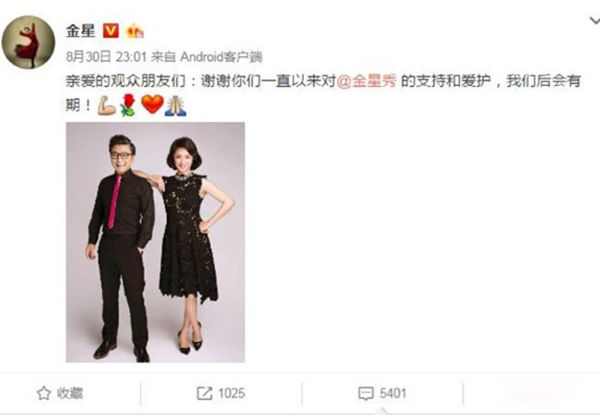Screen dimensions: 600x415
Task: Click the flexed bicep emoji
Action: [x=107, y=106]
